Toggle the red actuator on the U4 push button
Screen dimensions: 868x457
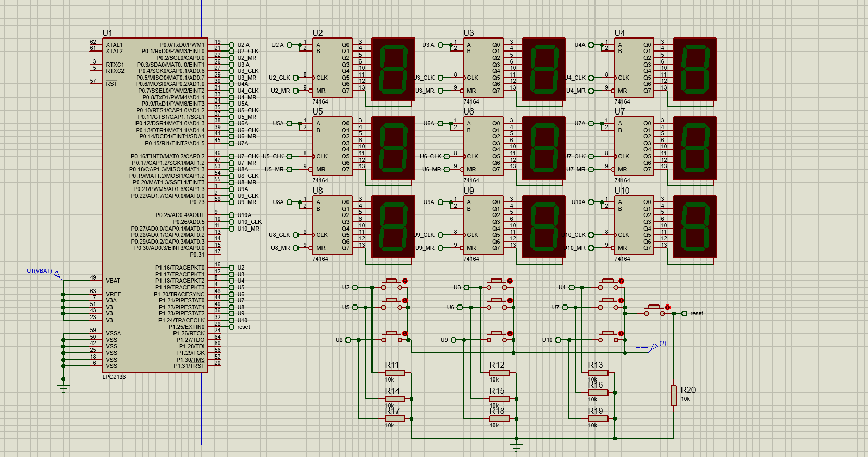click(x=621, y=281)
